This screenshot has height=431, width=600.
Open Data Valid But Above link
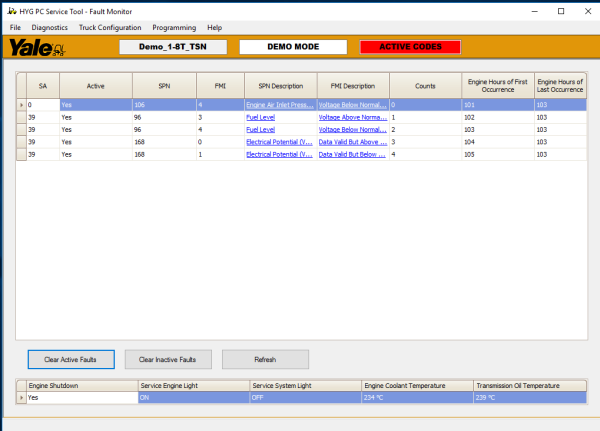point(353,142)
